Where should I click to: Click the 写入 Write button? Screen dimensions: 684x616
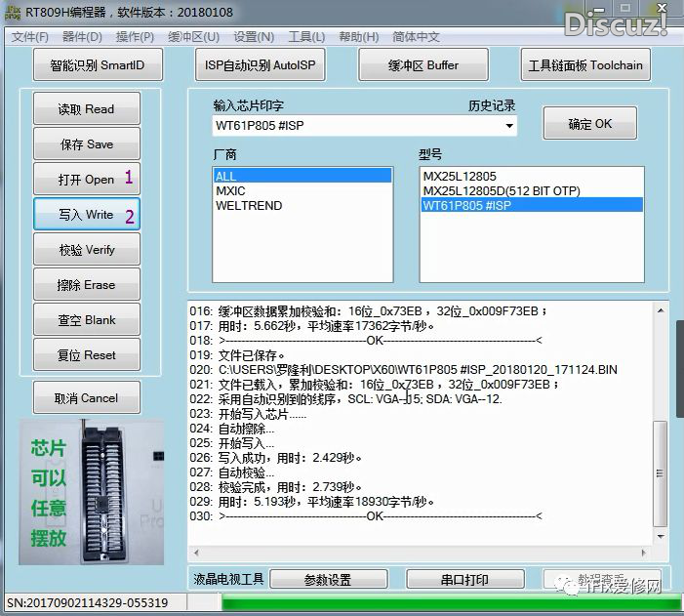tap(87, 215)
